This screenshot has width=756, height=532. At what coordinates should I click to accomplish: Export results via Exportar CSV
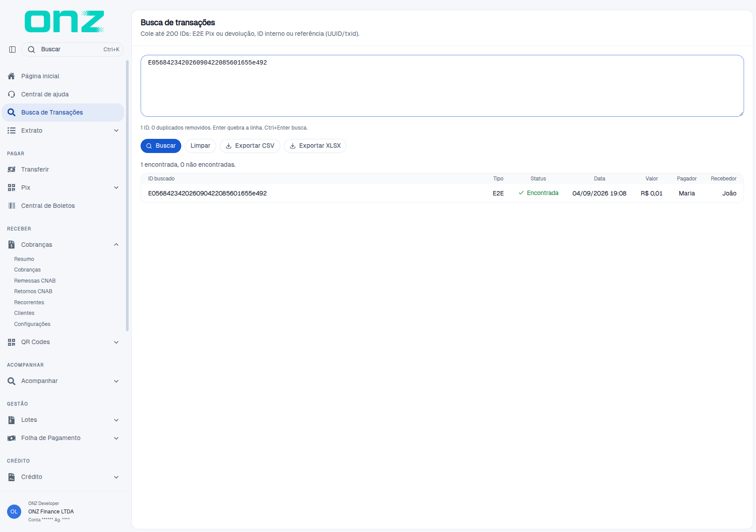250,146
